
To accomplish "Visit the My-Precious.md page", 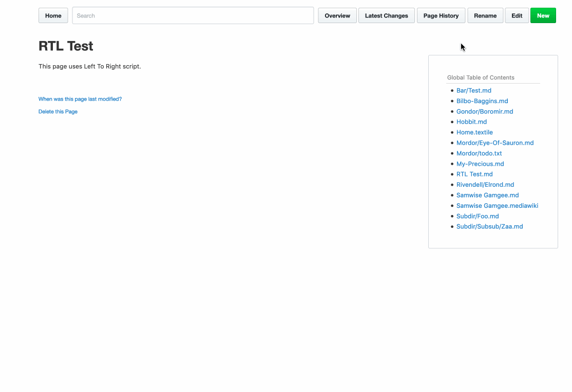I will point(480,164).
